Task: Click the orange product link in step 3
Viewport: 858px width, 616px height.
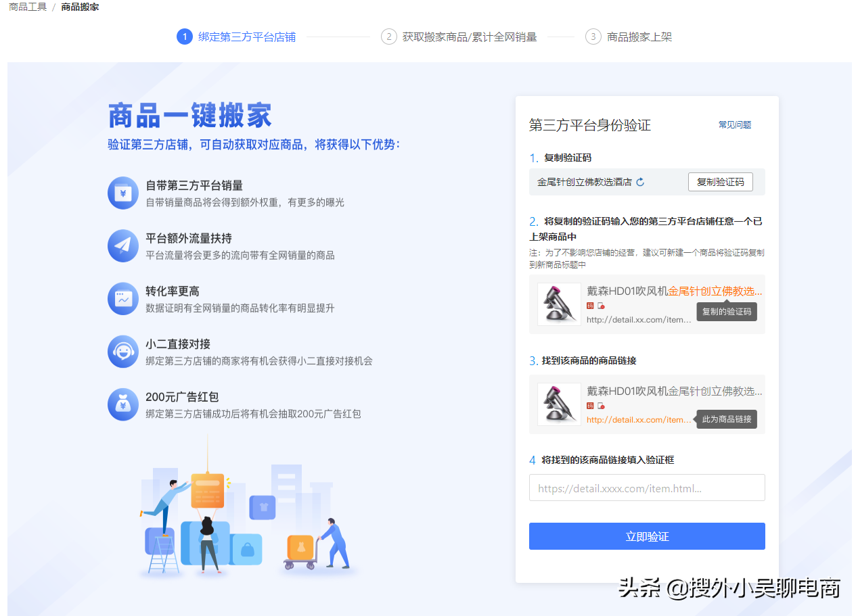Action: (639, 419)
